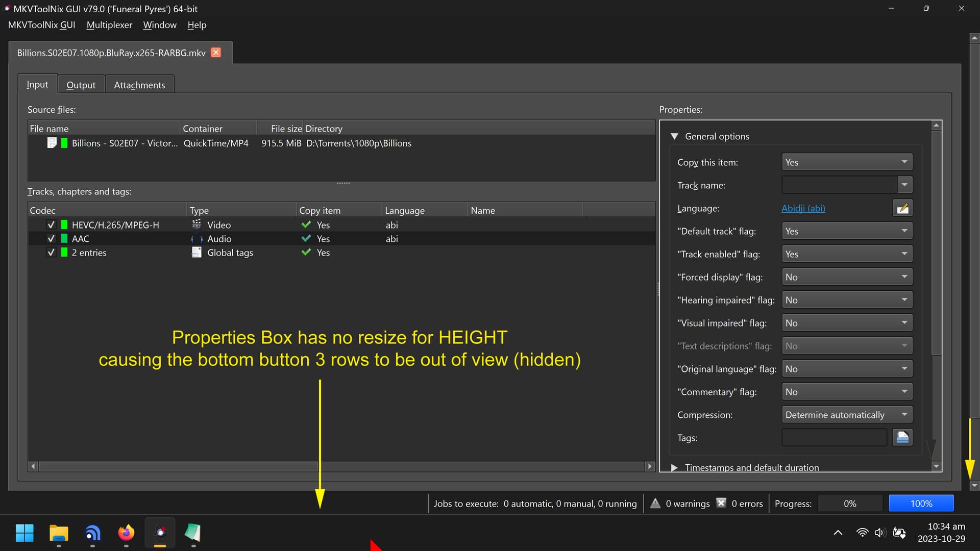Screen dimensions: 980x551
Task: Select the Billions - S02E07 source file row
Action: (x=341, y=143)
